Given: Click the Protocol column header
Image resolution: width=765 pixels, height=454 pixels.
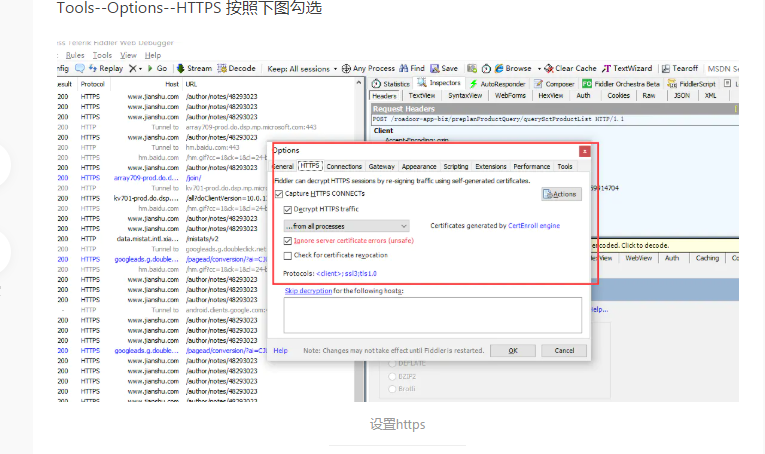Looking at the screenshot, I should coord(93,84).
